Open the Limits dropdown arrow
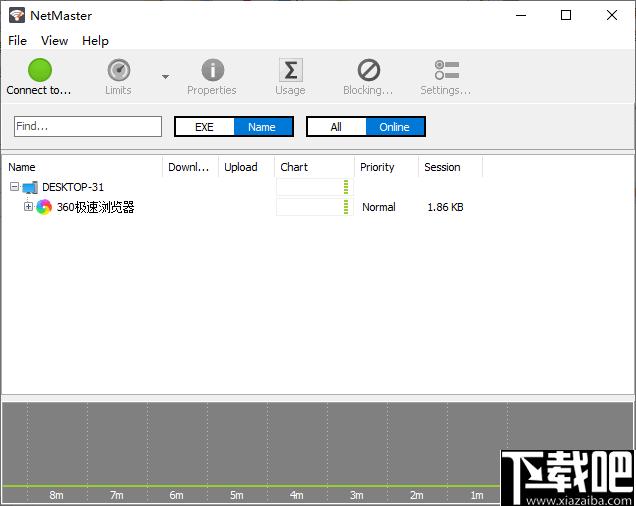 pos(165,77)
